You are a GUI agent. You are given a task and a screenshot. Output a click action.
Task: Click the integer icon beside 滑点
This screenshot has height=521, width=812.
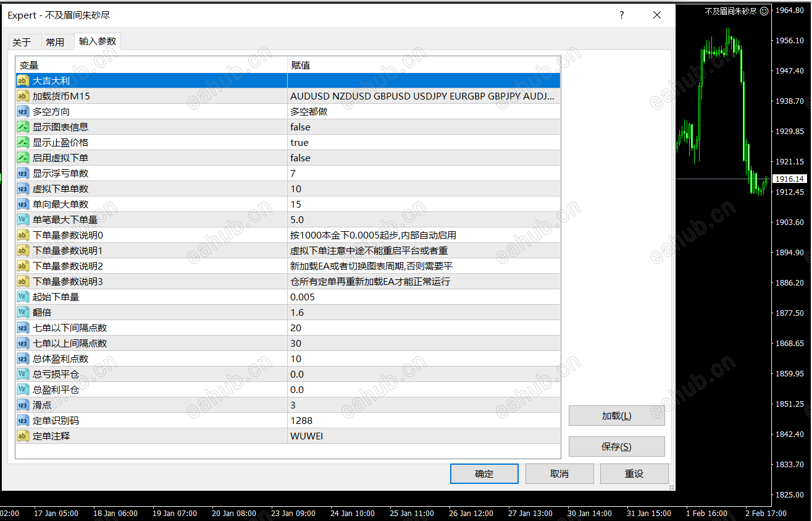[23, 405]
